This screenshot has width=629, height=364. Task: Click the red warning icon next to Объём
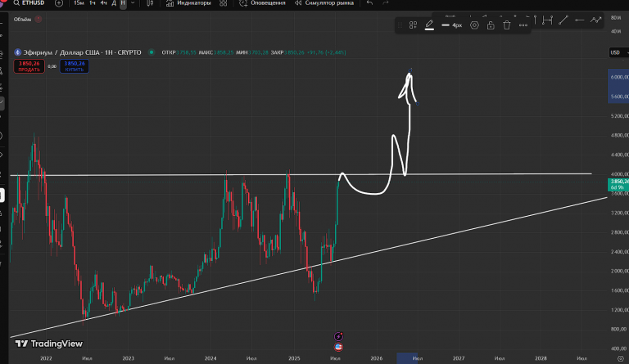tap(38, 19)
